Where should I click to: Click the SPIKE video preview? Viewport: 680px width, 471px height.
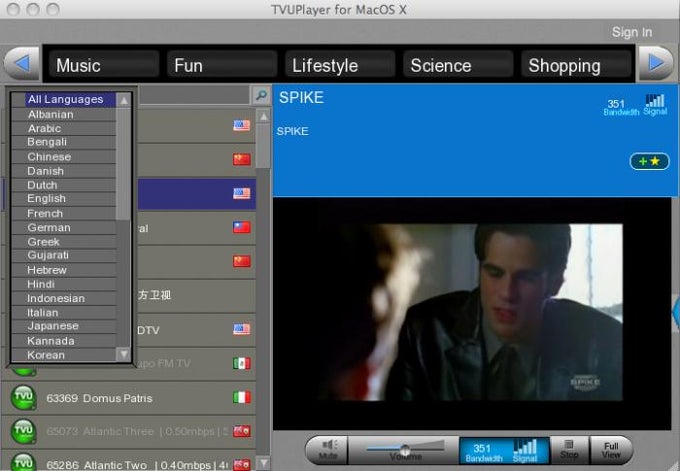coord(471,312)
